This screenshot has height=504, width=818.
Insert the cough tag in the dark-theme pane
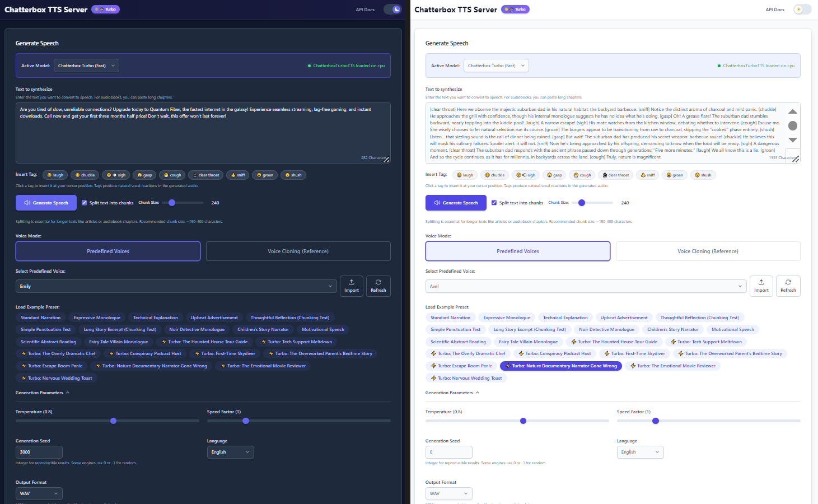[x=172, y=175]
